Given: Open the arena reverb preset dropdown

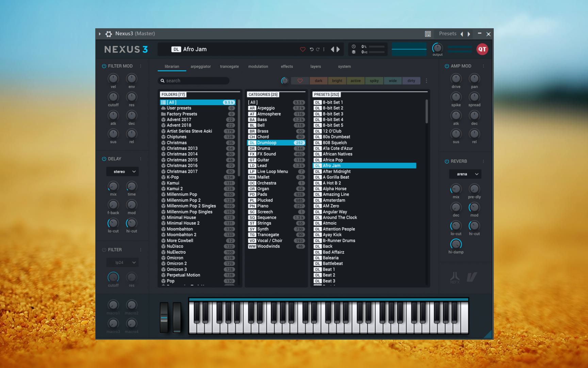Looking at the screenshot, I should click(465, 174).
